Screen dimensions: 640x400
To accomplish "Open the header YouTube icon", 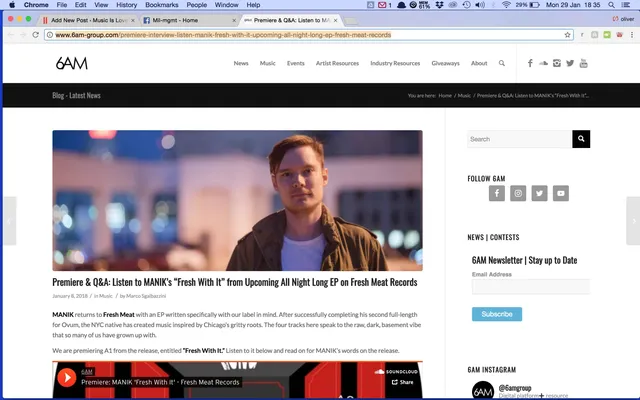I will (x=584, y=63).
